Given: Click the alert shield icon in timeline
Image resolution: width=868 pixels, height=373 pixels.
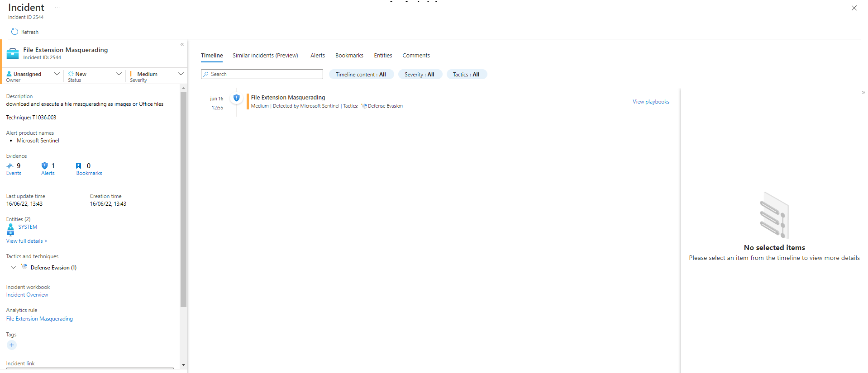Looking at the screenshot, I should point(236,98).
